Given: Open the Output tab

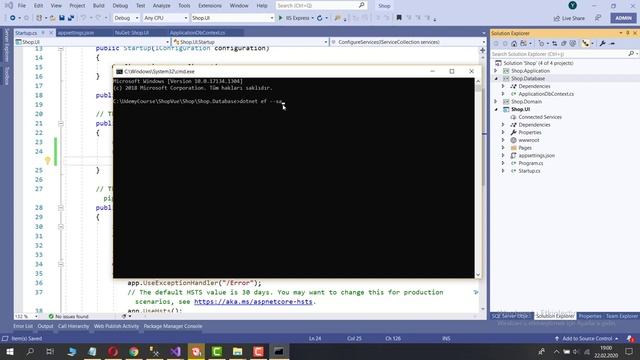Looking at the screenshot, I should 45,326.
